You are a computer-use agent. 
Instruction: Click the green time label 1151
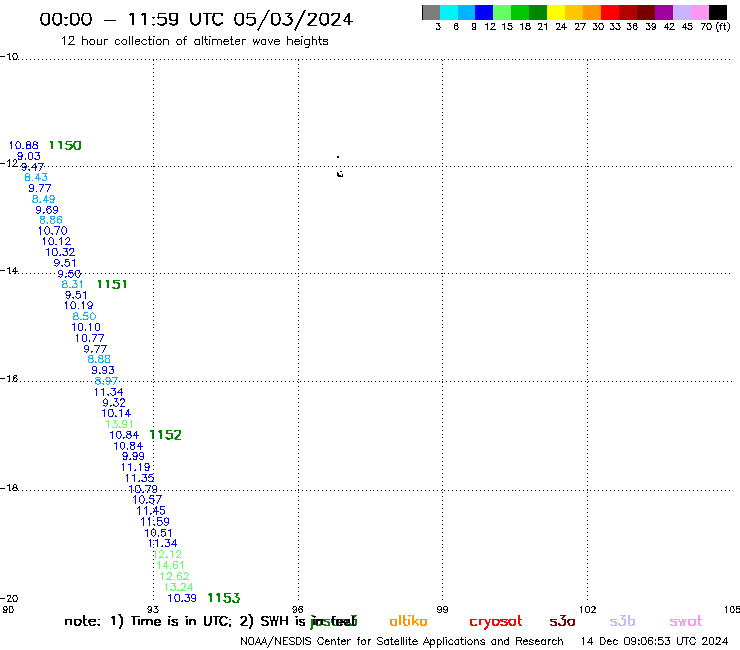point(112,284)
